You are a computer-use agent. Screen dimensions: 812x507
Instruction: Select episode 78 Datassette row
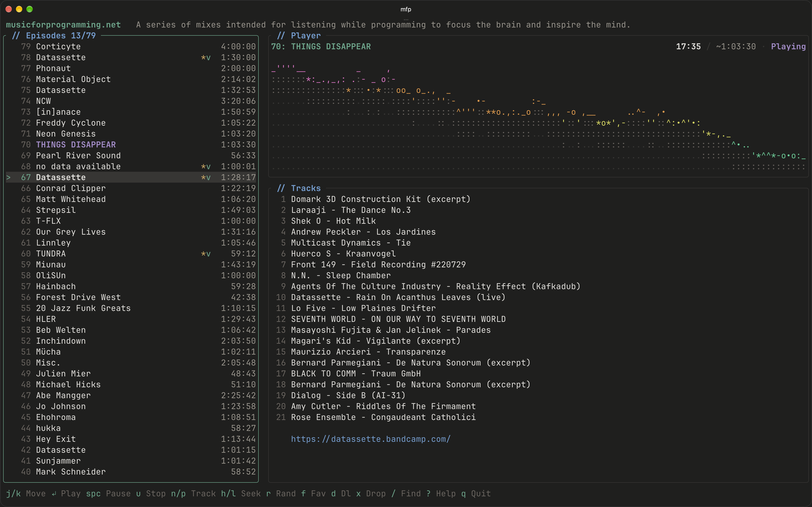[x=131, y=57]
